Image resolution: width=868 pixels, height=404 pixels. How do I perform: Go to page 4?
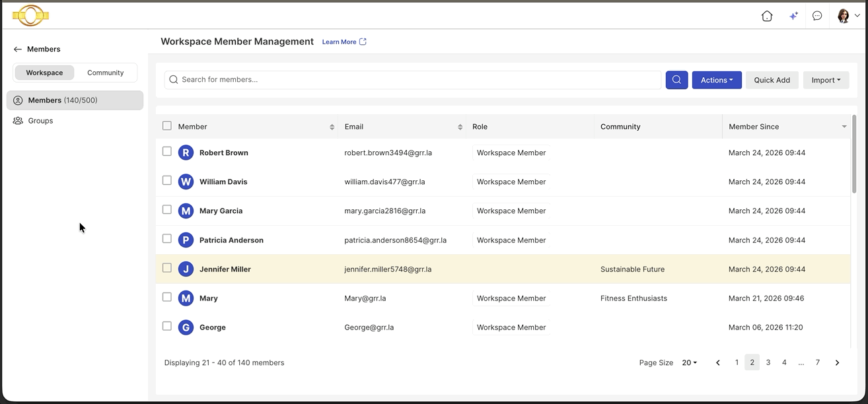pos(784,362)
